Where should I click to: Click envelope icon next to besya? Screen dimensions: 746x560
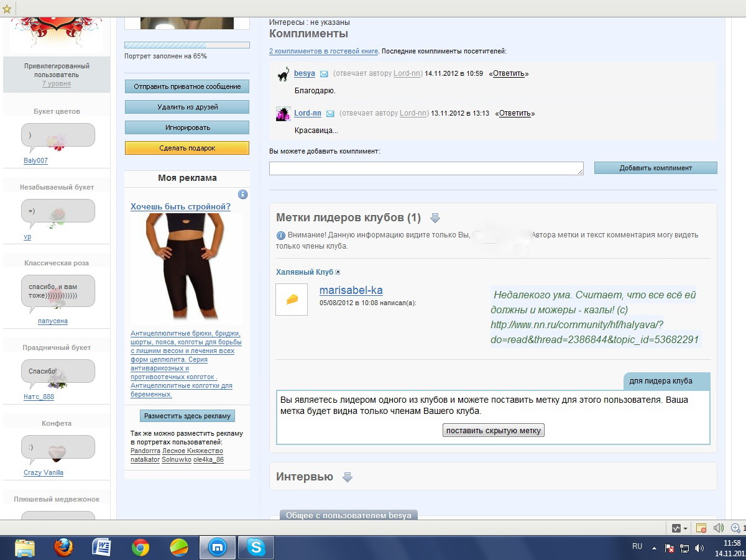[324, 74]
